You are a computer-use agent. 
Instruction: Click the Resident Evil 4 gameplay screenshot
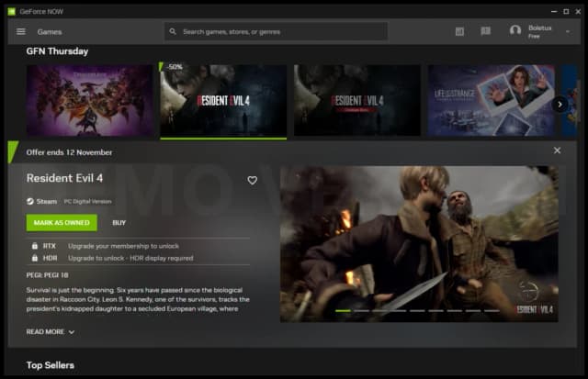[x=419, y=244]
